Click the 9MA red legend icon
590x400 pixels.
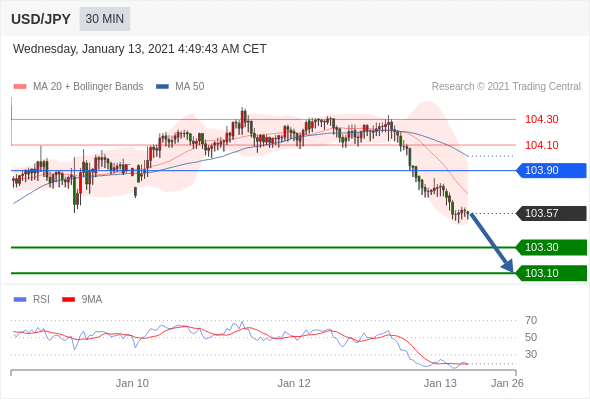pyautogui.click(x=68, y=300)
